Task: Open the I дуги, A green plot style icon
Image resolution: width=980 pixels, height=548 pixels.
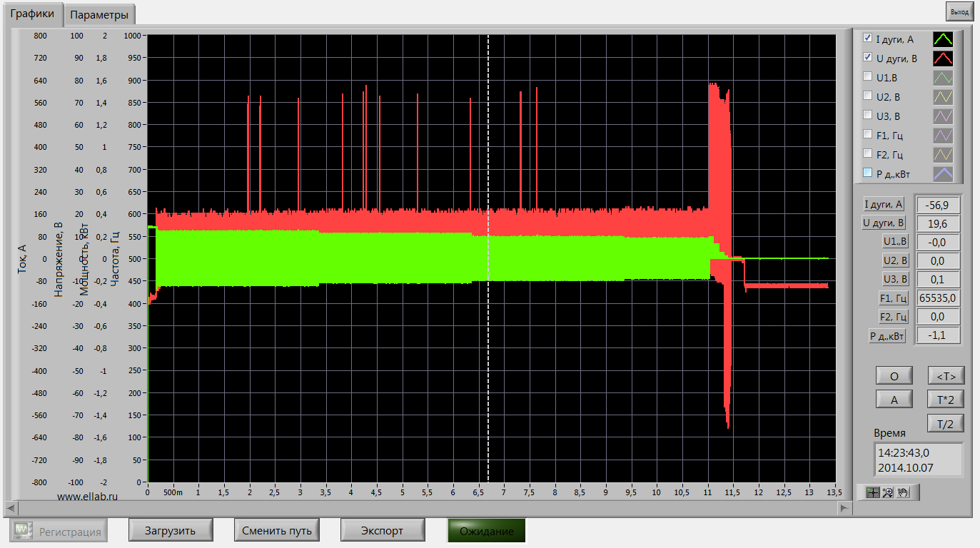Action: (944, 39)
